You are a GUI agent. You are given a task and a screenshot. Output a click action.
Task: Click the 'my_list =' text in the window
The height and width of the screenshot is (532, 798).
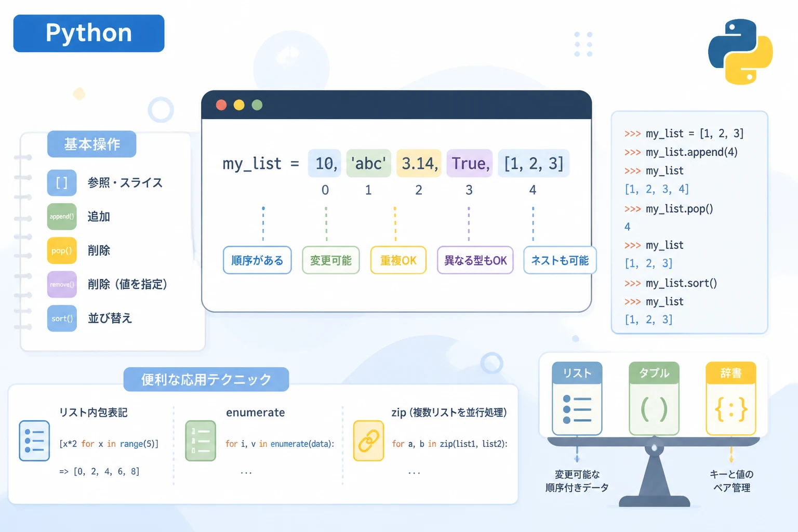(x=261, y=164)
